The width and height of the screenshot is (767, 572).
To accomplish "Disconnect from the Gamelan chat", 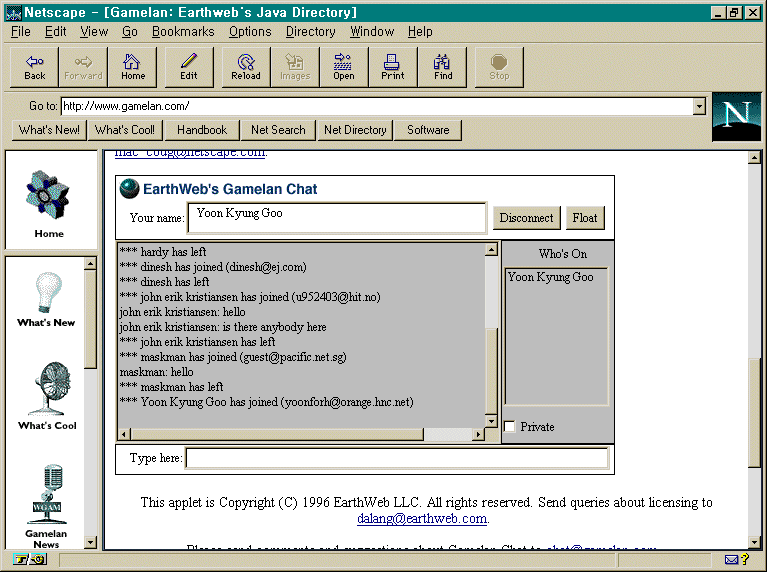I will click(526, 218).
